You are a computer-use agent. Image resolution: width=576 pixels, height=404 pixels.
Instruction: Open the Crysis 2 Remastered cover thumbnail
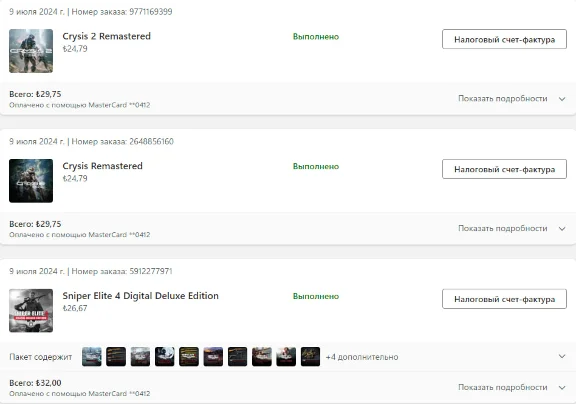[x=31, y=51]
